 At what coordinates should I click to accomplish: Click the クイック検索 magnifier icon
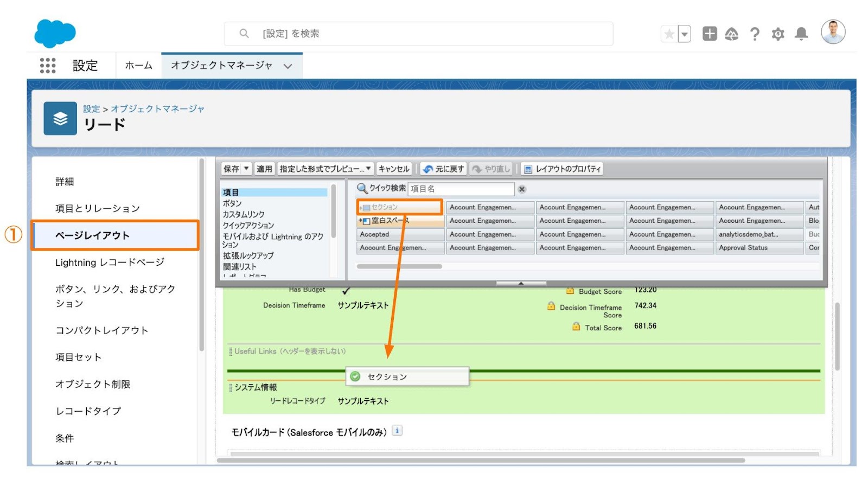pyautogui.click(x=362, y=188)
